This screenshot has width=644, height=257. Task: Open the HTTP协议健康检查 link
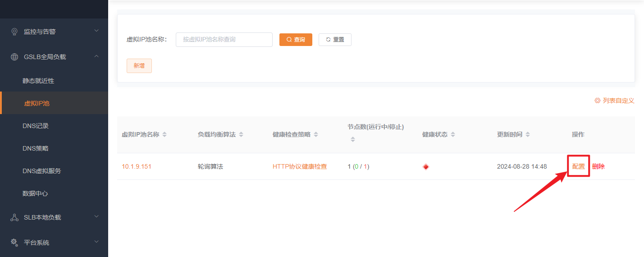(300, 166)
